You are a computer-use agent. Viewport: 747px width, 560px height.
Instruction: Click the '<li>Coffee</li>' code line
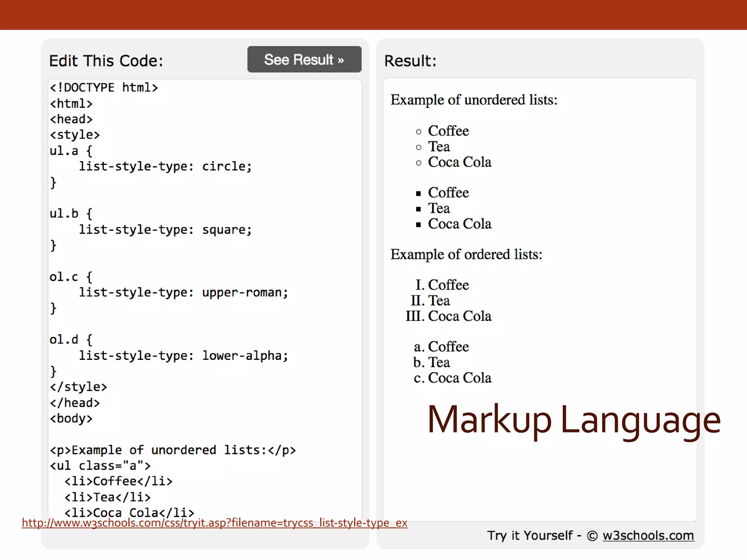click(x=119, y=481)
